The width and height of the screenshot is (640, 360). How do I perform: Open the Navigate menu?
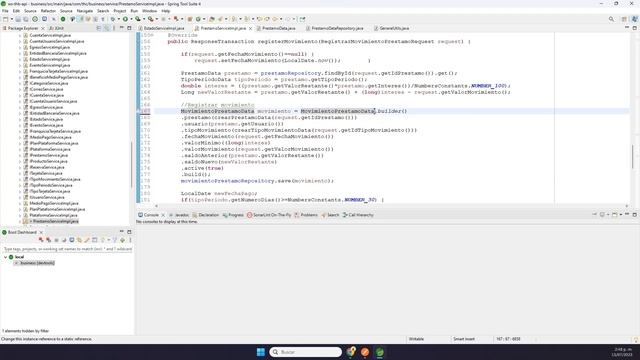pyautogui.click(x=85, y=11)
